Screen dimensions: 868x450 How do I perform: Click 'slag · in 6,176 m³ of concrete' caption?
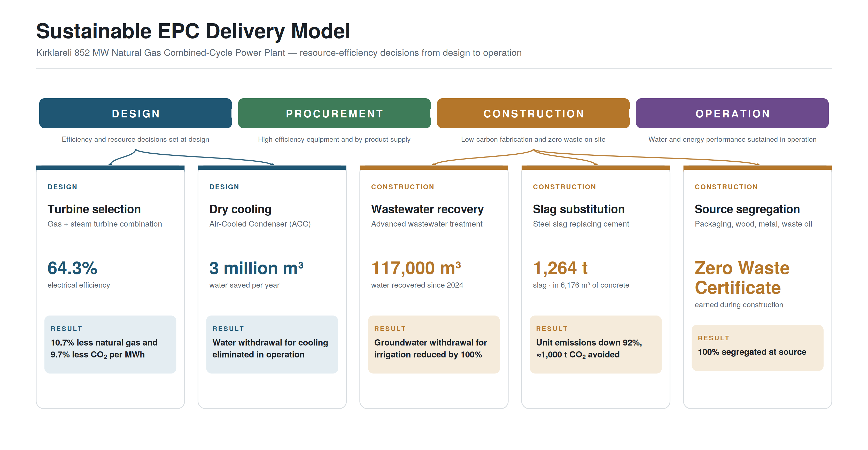coord(581,285)
